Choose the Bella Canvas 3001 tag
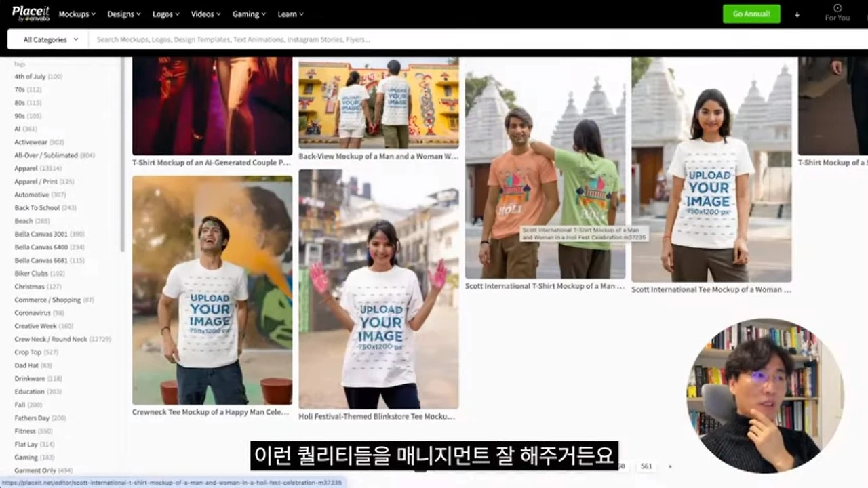Viewport: 868px width, 488px height. tap(50, 234)
